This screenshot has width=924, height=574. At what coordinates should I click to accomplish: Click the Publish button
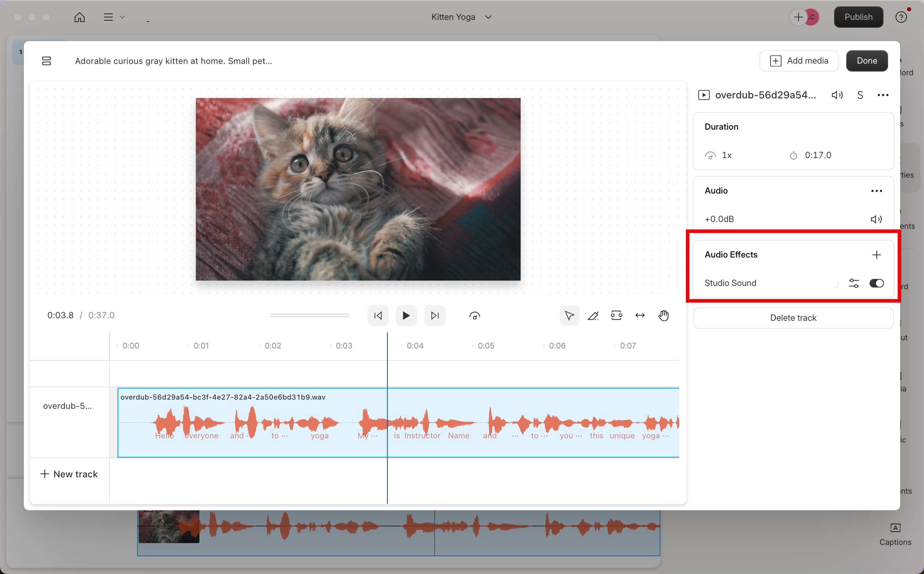click(x=858, y=17)
